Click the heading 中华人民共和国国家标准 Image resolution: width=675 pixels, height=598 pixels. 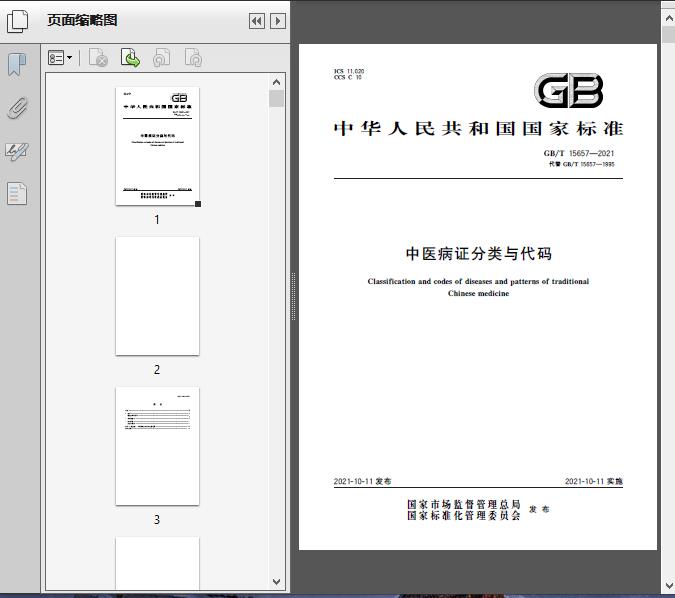coord(478,129)
